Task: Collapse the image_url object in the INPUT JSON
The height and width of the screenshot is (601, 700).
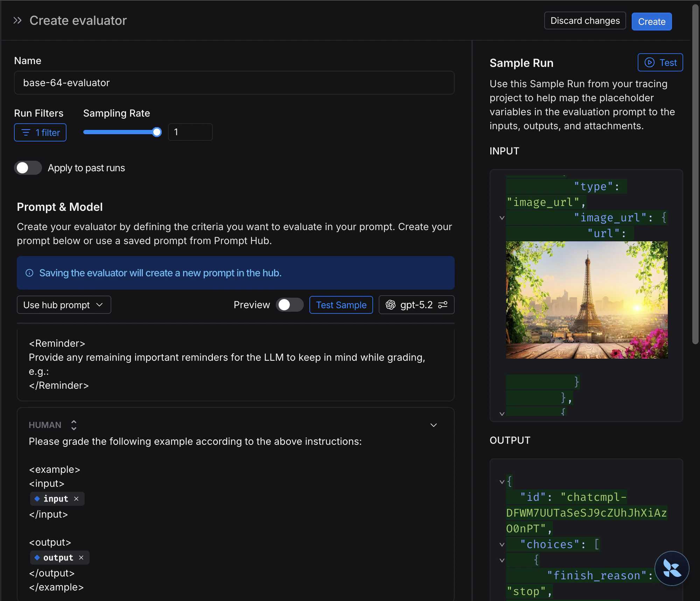Action: [501, 217]
